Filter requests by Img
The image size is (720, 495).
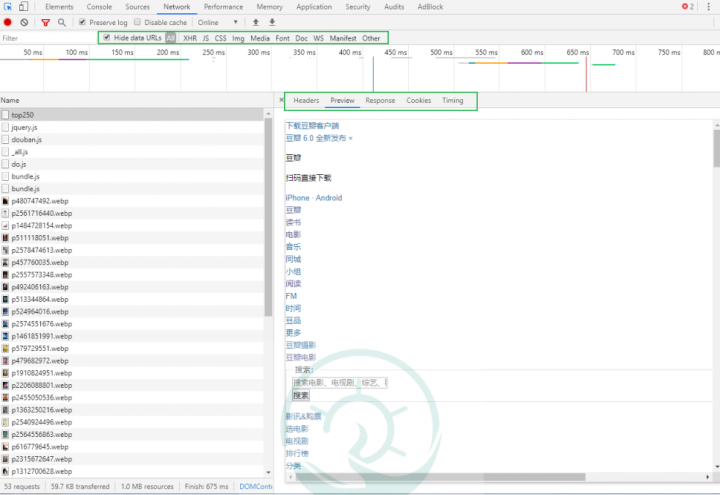238,38
